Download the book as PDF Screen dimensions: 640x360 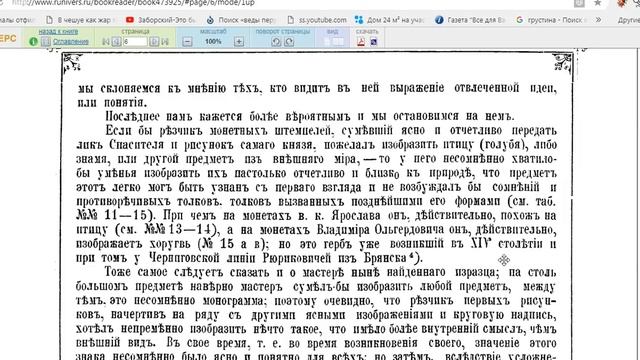coord(361,42)
